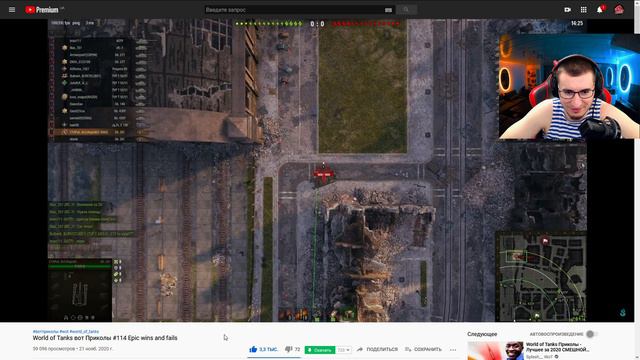
Task: Click the video title text
Action: 105,338
